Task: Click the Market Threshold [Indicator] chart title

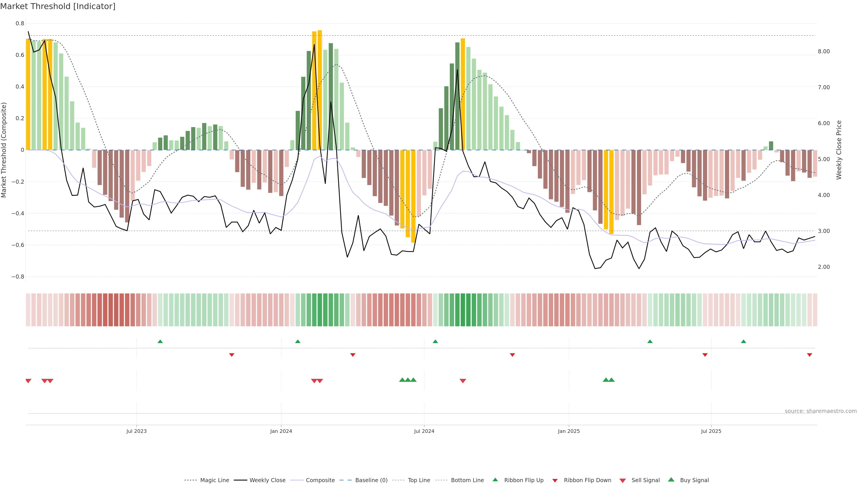Action: point(58,6)
